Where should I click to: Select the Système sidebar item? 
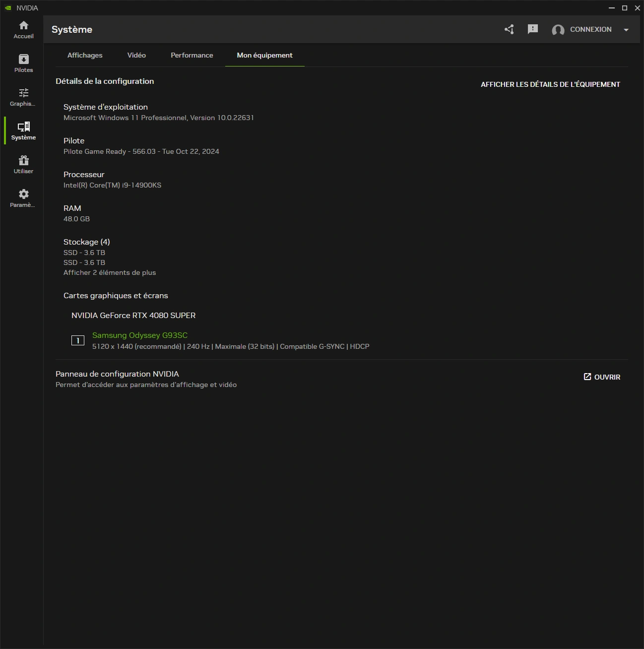pyautogui.click(x=23, y=131)
